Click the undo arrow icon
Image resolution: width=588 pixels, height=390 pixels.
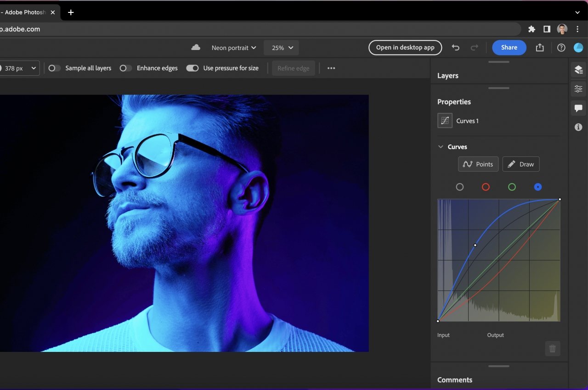pos(455,48)
